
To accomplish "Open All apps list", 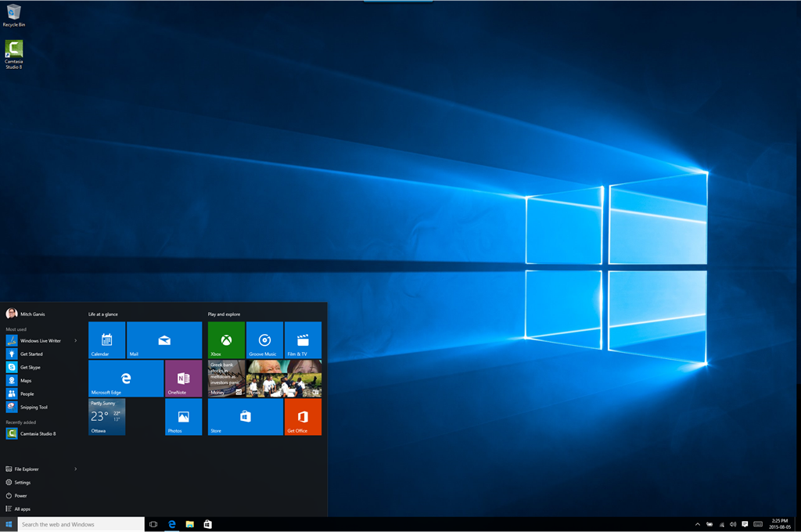I will click(x=22, y=509).
